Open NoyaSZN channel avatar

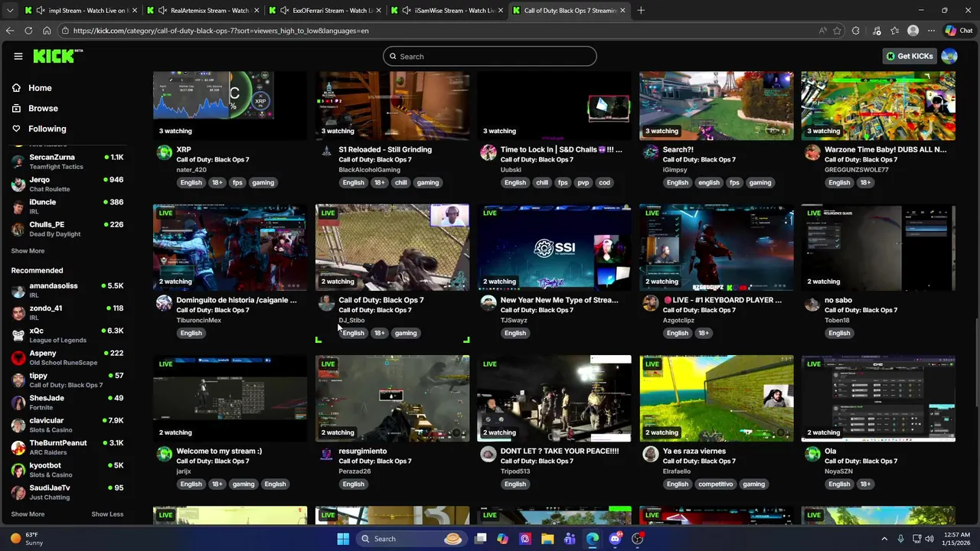(812, 454)
